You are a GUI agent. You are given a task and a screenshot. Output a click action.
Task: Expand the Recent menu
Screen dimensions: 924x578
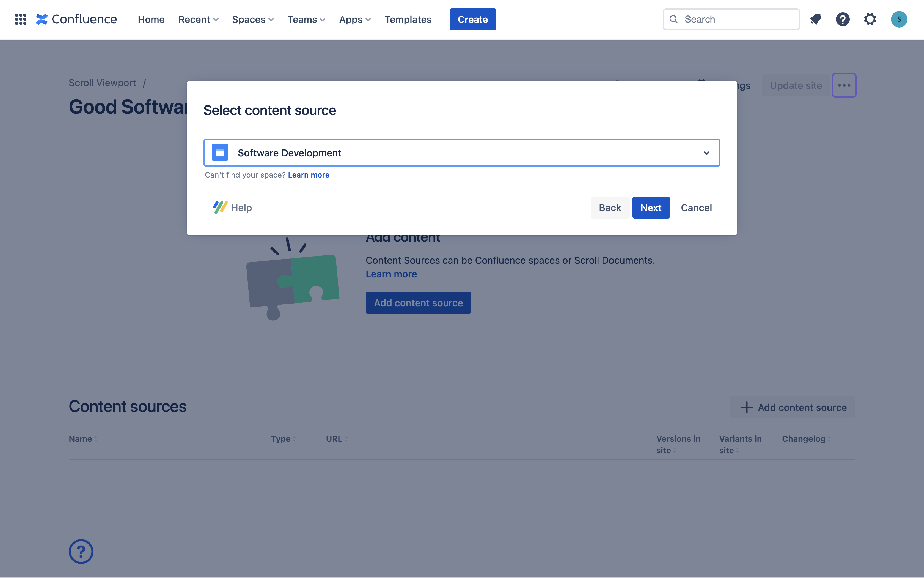198,19
